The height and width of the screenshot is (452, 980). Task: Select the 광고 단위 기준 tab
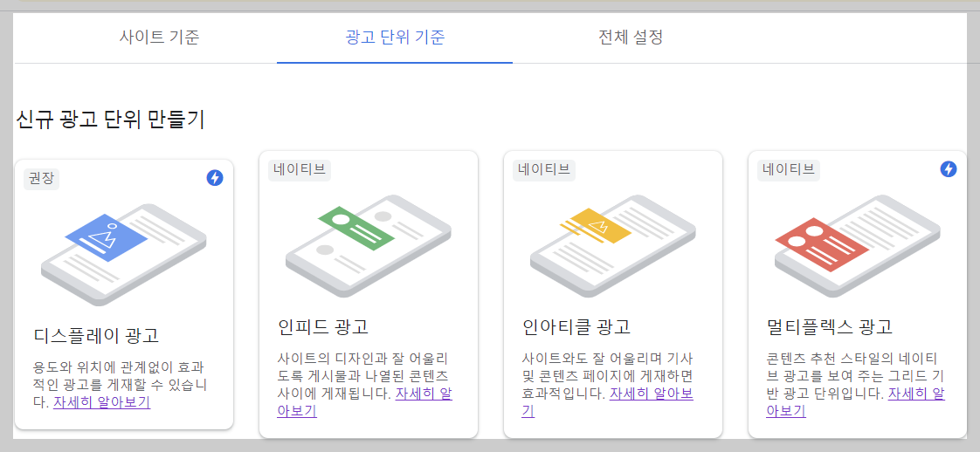click(395, 38)
